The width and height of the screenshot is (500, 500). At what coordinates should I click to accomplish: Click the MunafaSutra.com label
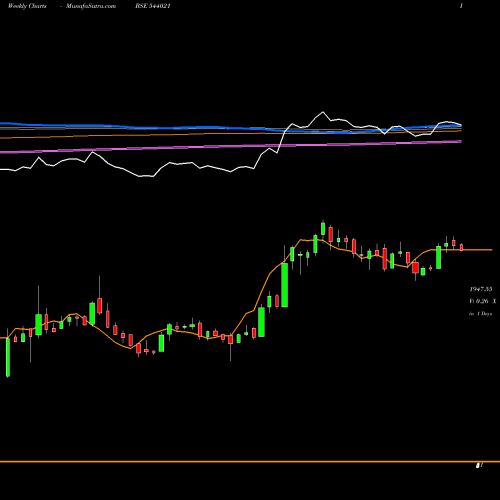pos(91,6)
